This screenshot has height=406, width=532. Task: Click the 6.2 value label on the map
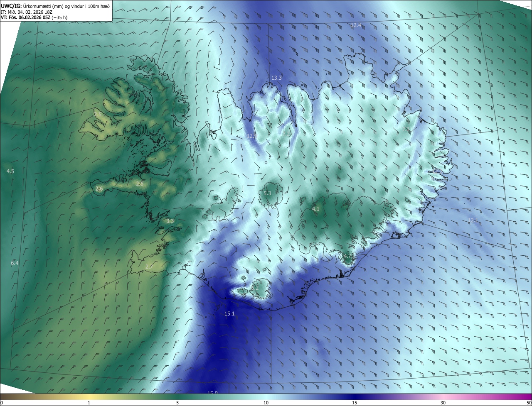pos(255,287)
